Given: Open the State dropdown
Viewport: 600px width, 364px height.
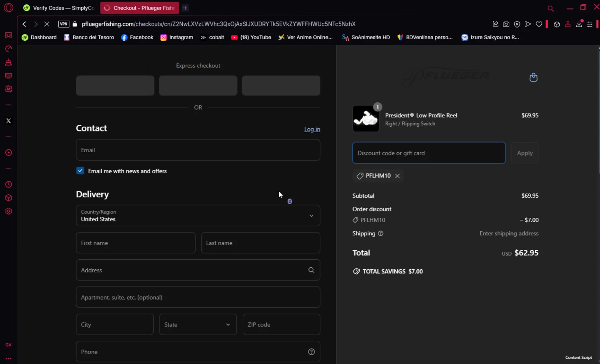Looking at the screenshot, I should 198,324.
